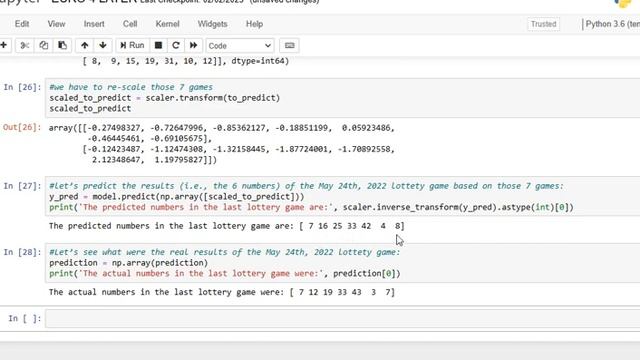Click the print line in cell In [28]

pyautogui.click(x=225, y=273)
